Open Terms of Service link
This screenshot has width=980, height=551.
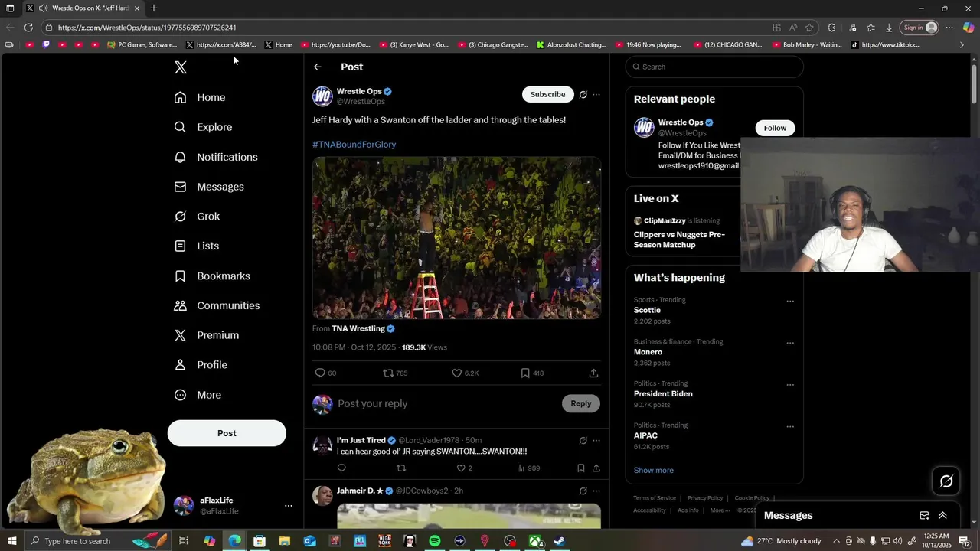tap(655, 498)
